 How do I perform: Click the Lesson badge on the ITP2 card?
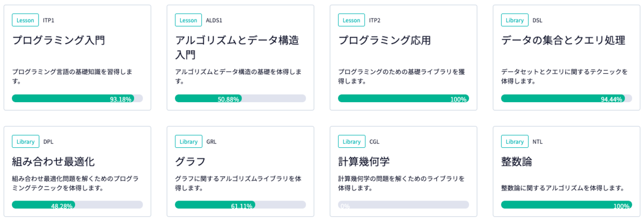click(352, 20)
